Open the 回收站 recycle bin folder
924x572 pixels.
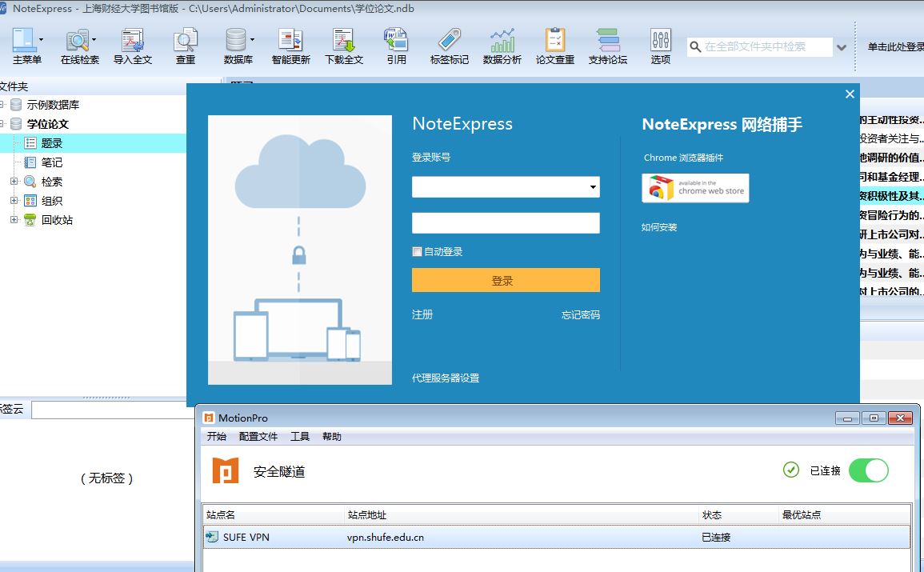(x=57, y=220)
